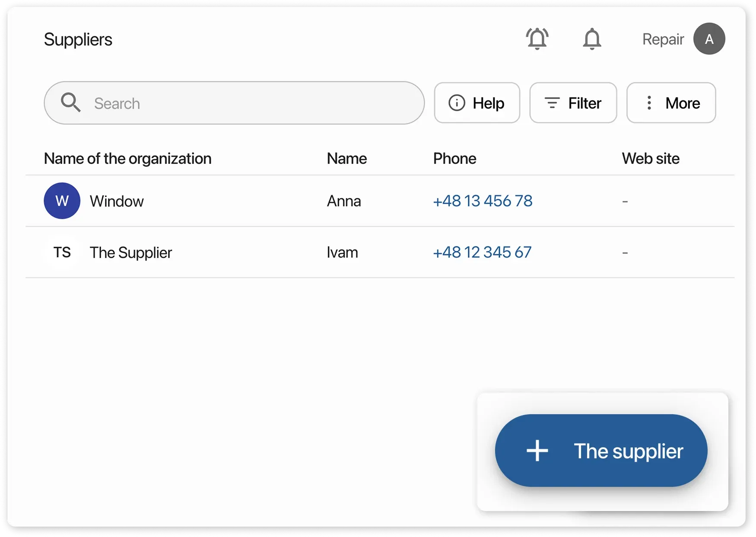Click the info icon on the Help button

coord(457,103)
